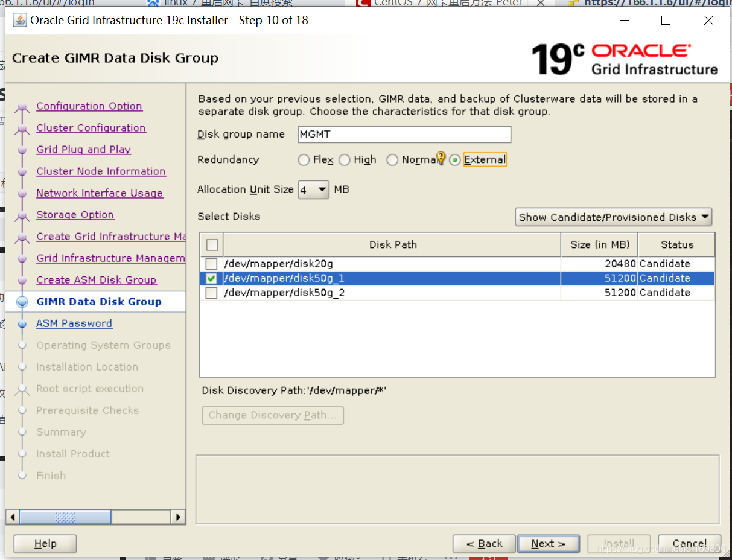Viewport: 732px width, 560px height.
Task: Go to Cluster Node Information step
Action: 101,171
